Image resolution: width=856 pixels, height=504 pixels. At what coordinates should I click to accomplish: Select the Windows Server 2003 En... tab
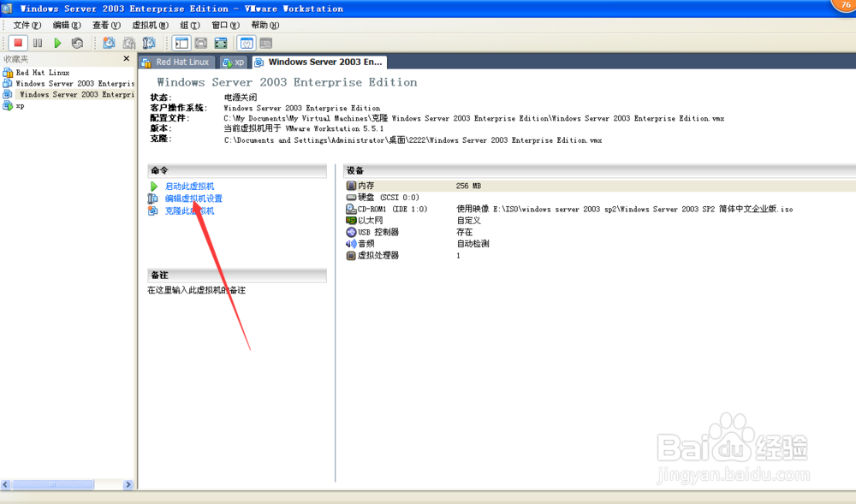(x=319, y=62)
